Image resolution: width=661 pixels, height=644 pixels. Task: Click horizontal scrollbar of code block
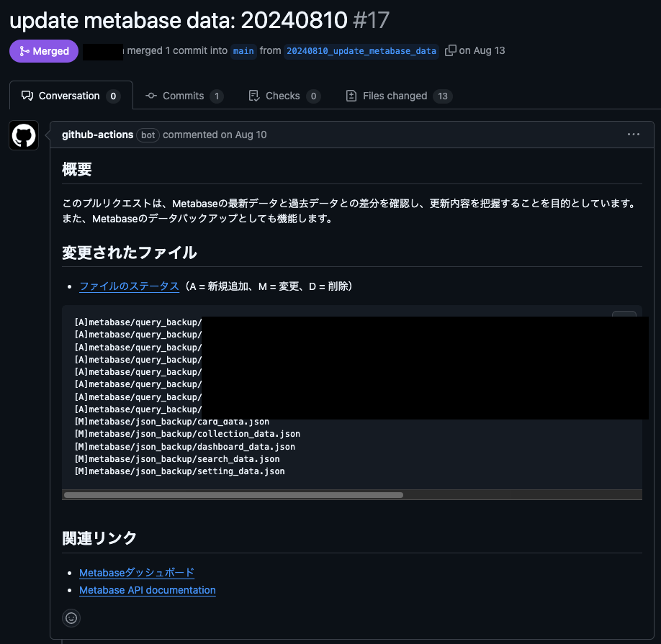[x=233, y=495]
